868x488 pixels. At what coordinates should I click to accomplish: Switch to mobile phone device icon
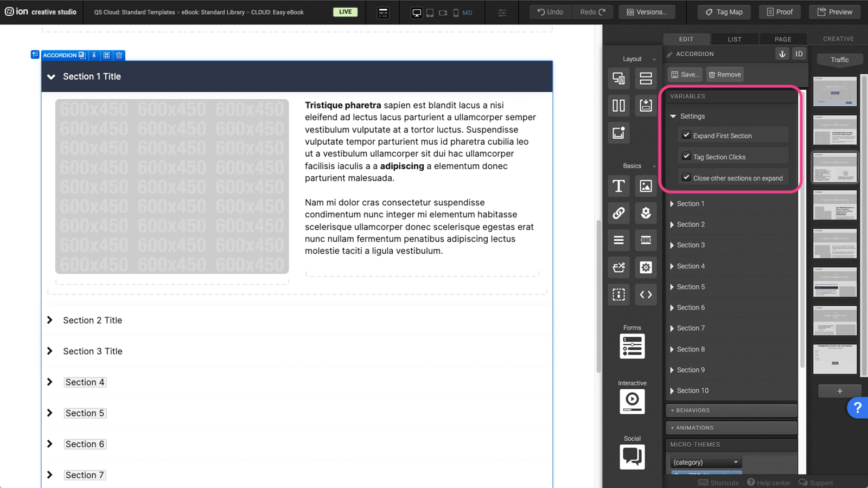pyautogui.click(x=456, y=12)
